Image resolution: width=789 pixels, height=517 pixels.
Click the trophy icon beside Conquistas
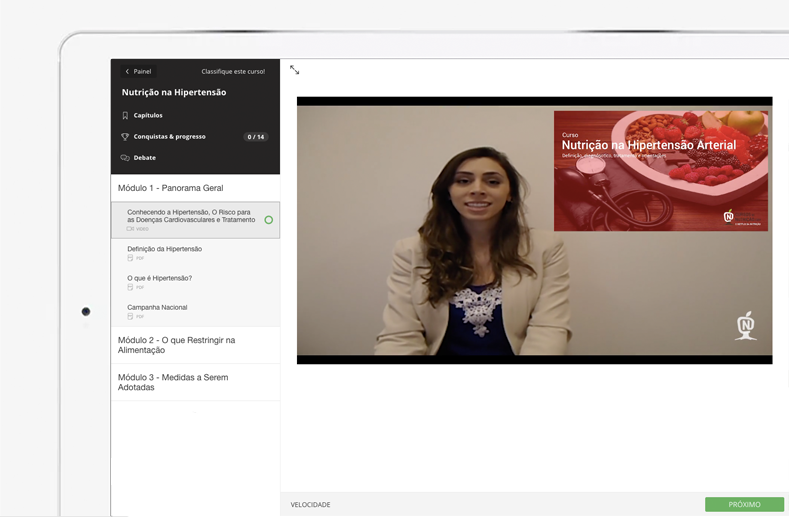[125, 136]
